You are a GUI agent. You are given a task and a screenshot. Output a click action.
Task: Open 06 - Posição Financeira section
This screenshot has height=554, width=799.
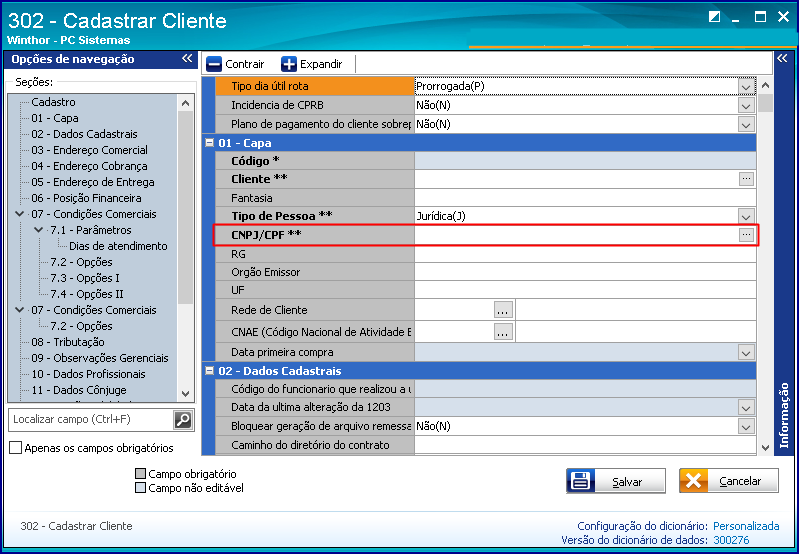(x=87, y=198)
